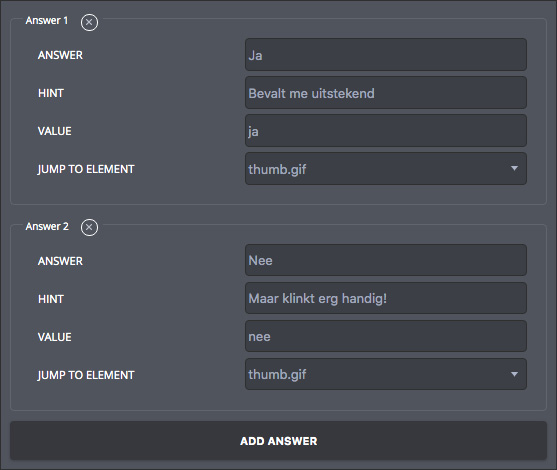Click the Answer 1 value field containing ja
Image resolution: width=557 pixels, height=470 pixels.
click(386, 131)
